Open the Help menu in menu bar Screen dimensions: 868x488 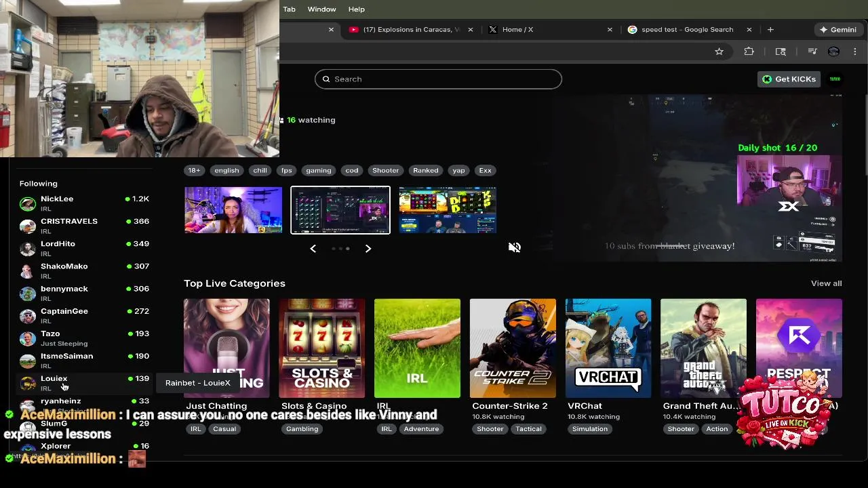[x=357, y=9]
